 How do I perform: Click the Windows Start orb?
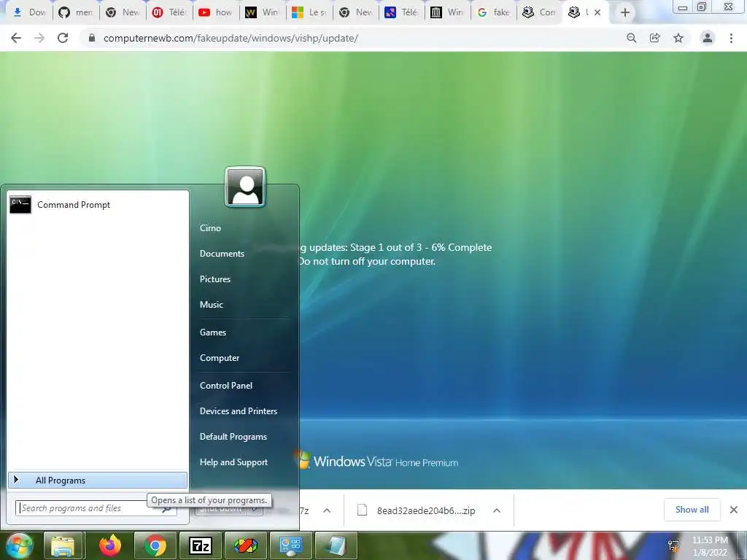pyautogui.click(x=19, y=545)
